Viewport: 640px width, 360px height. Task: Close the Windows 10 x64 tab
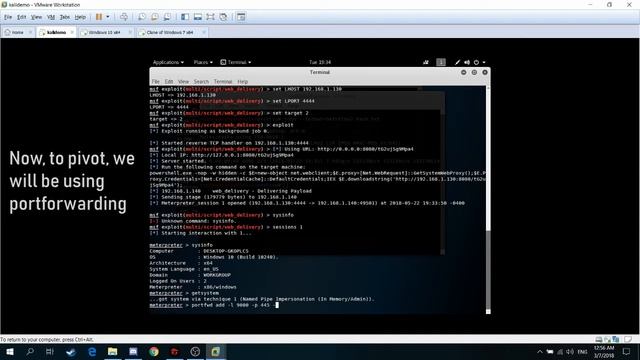point(130,32)
